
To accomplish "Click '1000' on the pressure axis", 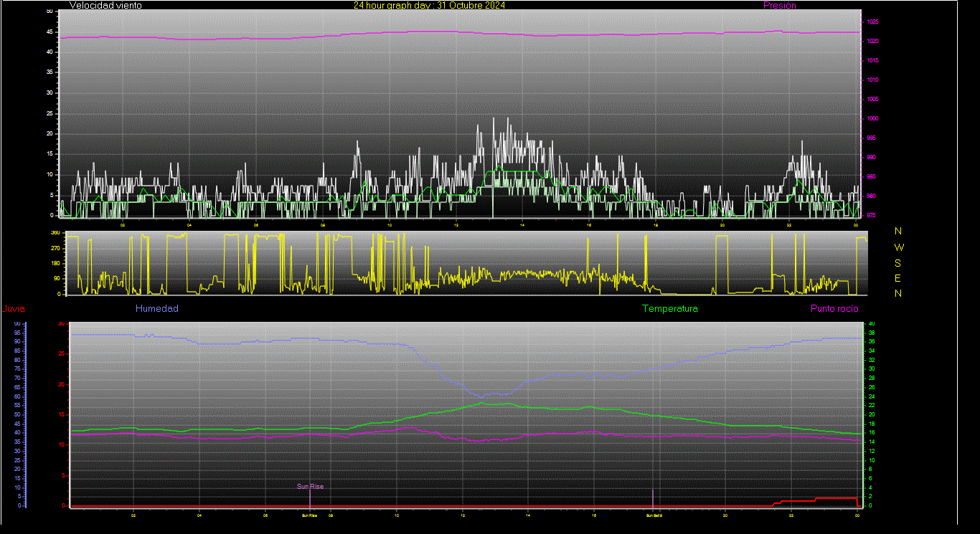I will (872, 119).
